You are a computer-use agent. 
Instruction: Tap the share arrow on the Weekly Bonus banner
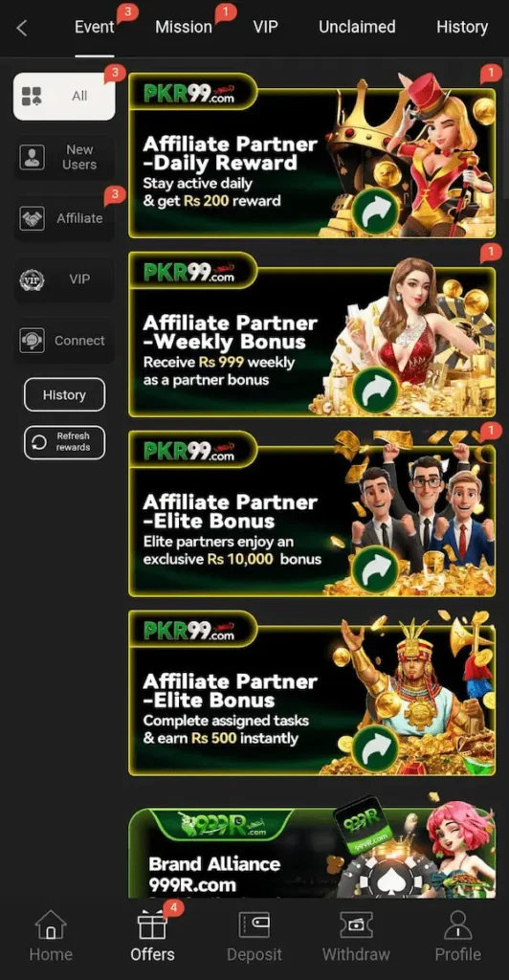pos(375,390)
